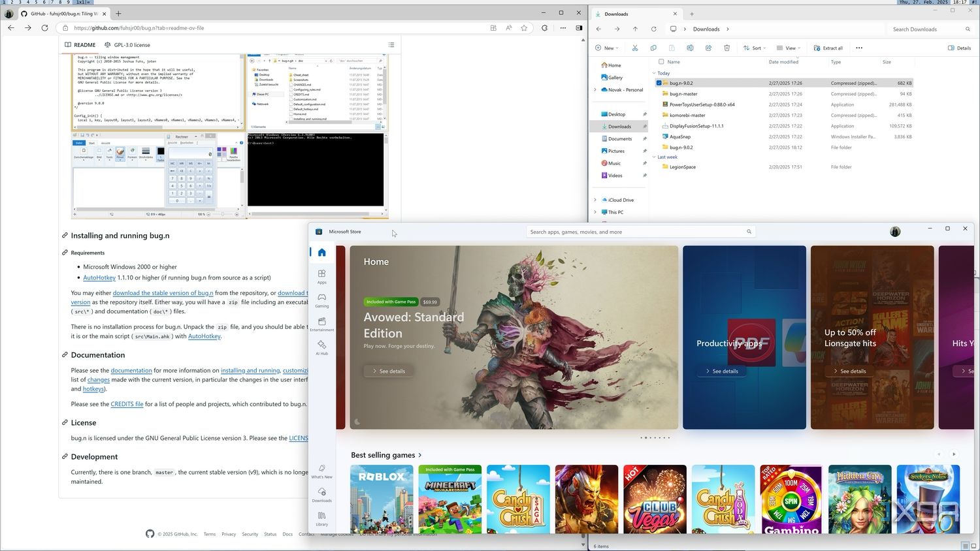Toggle the Details pane in File Explorer
Screen dimensions: 980x551
(959, 48)
